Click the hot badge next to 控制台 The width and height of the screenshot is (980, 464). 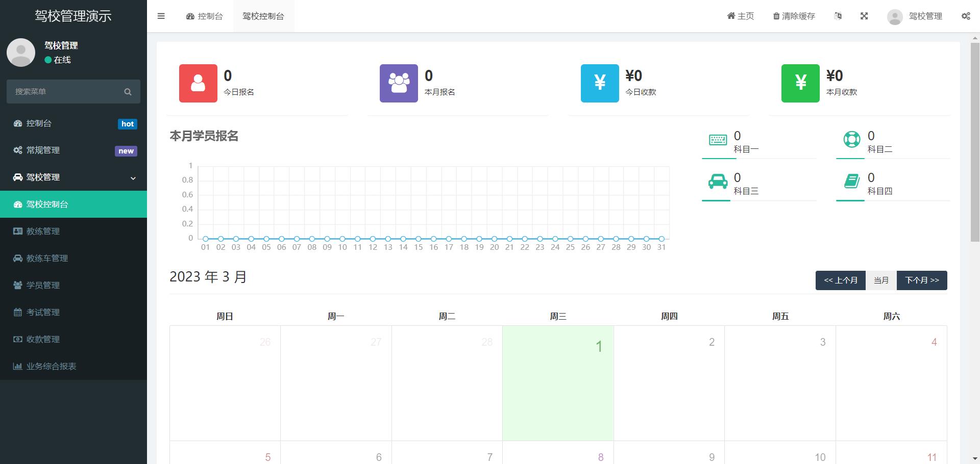click(128, 124)
